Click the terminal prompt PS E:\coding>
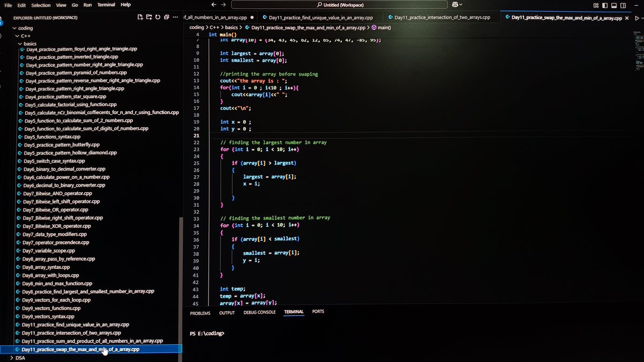Viewport: 644px width, 362px height. (207, 334)
